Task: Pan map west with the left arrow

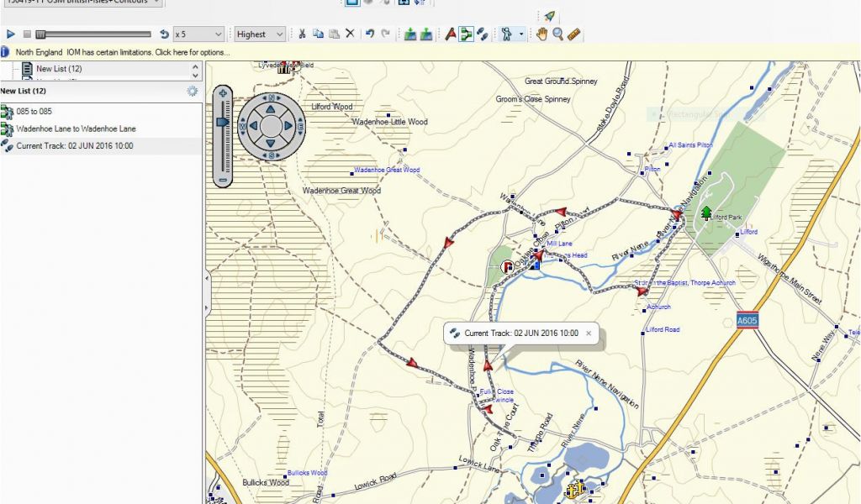Action: click(x=254, y=126)
